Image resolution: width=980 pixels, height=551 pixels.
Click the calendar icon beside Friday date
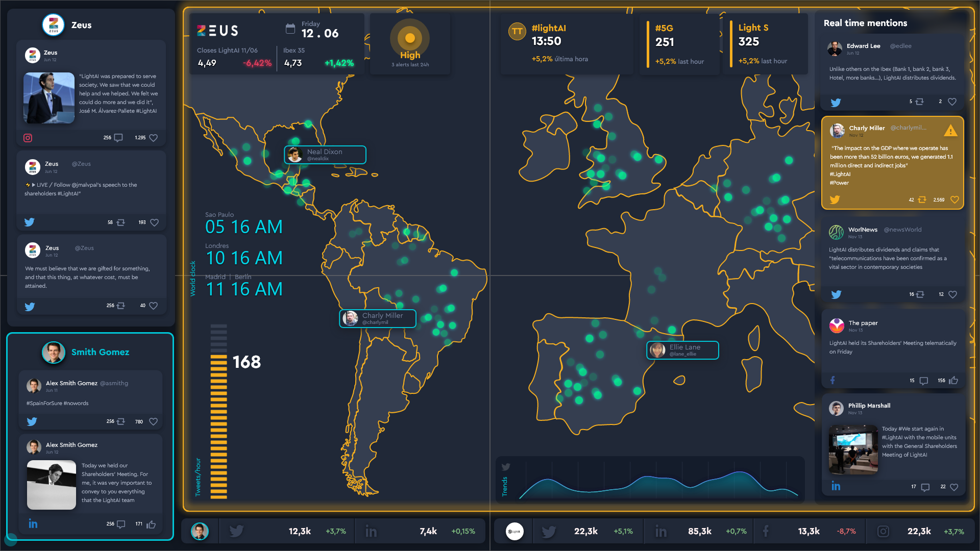pyautogui.click(x=290, y=29)
